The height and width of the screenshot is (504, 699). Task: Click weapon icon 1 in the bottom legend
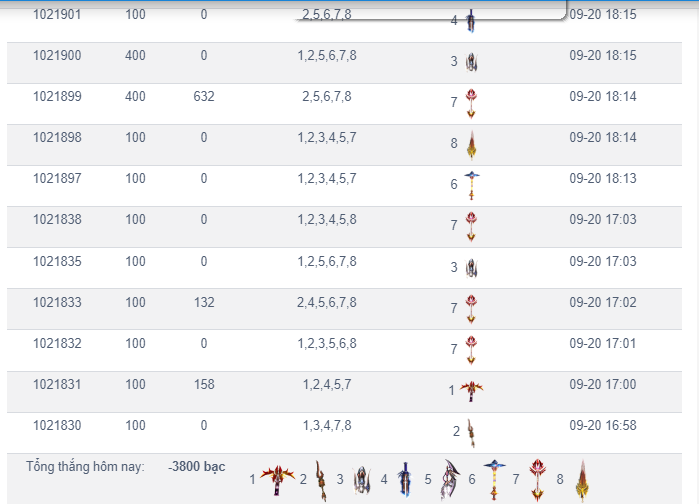tap(277, 479)
